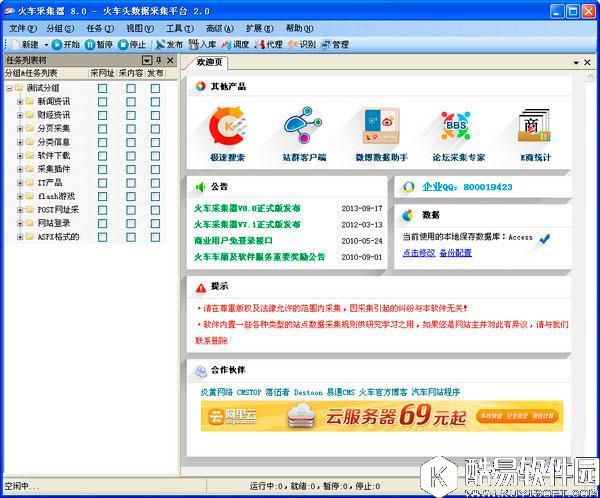Open the 帮助(H) menu
Screen dimensions: 600x498
[300, 28]
